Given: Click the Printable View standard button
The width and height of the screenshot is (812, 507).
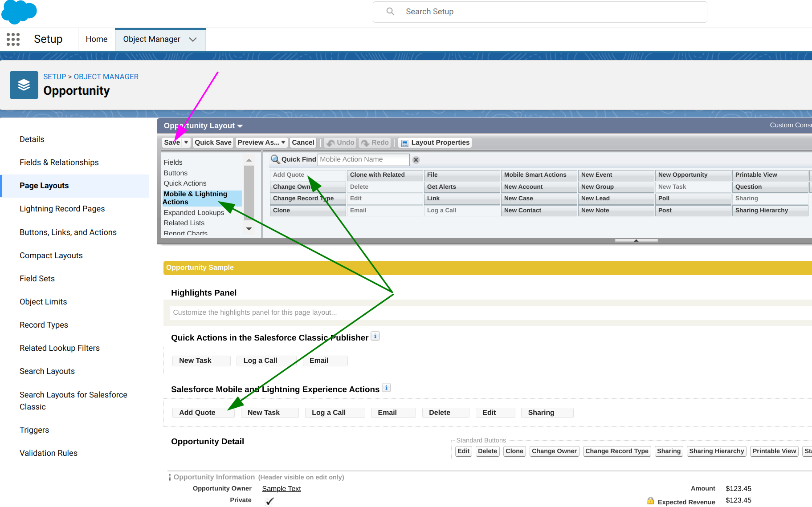Looking at the screenshot, I should click(774, 451).
